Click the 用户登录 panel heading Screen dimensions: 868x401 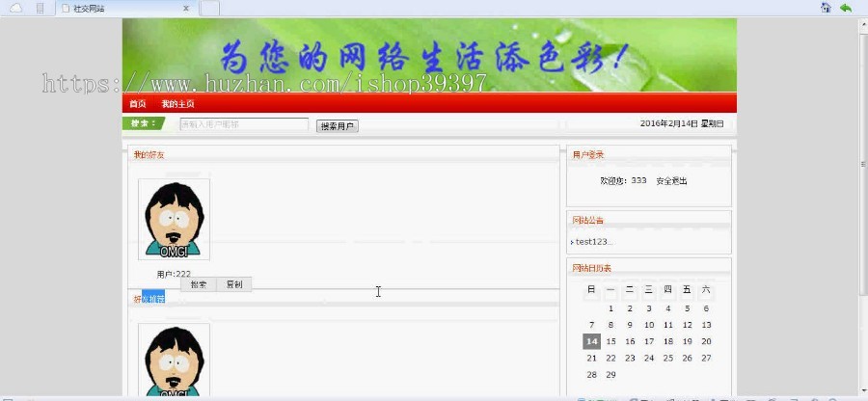coord(588,155)
